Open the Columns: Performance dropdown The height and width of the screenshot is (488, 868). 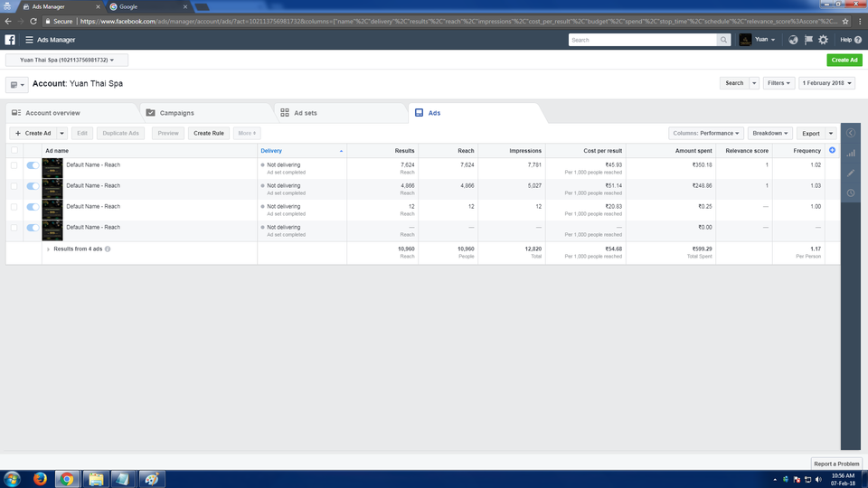(706, 134)
